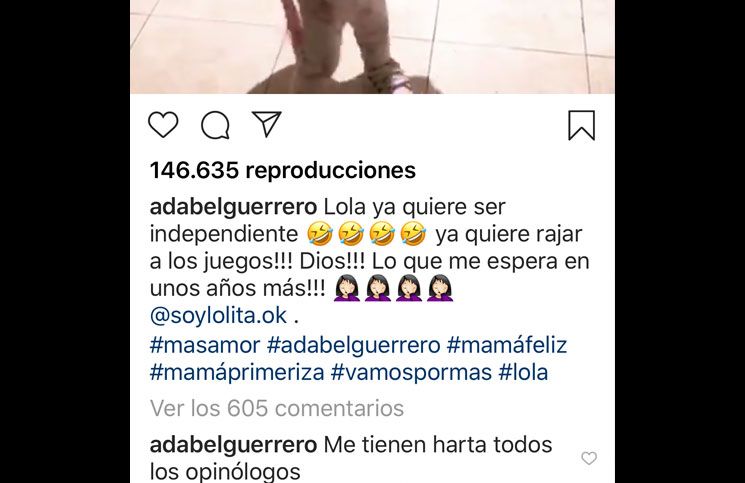Open adabelguerrero profile from caption username

(x=233, y=208)
